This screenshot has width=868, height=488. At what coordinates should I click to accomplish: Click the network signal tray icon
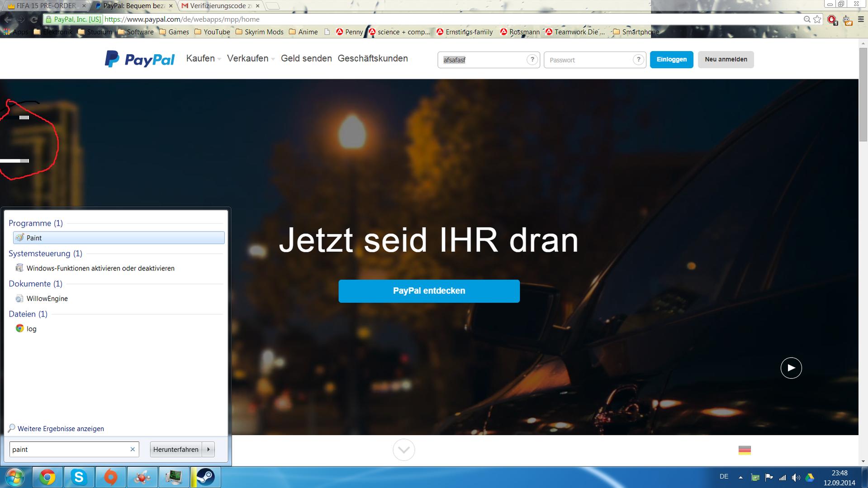[783, 478]
